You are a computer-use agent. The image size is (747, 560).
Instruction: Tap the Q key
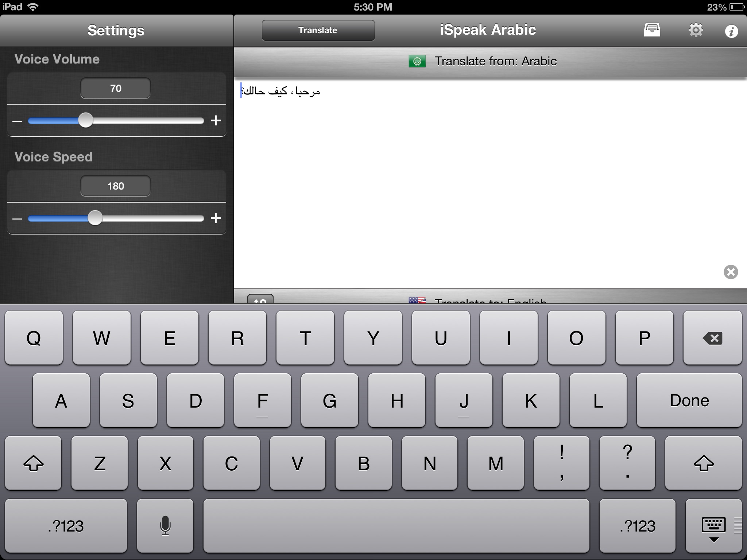(x=34, y=338)
